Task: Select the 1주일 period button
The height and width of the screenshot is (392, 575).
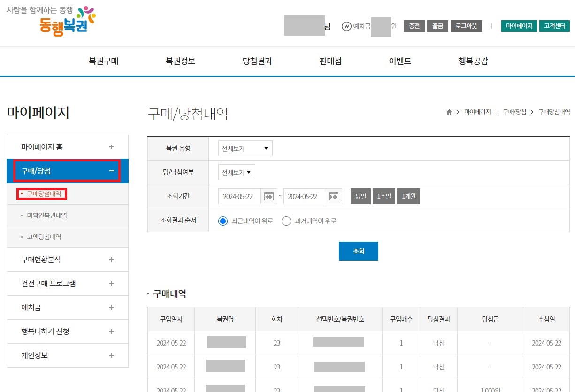Action: 383,196
